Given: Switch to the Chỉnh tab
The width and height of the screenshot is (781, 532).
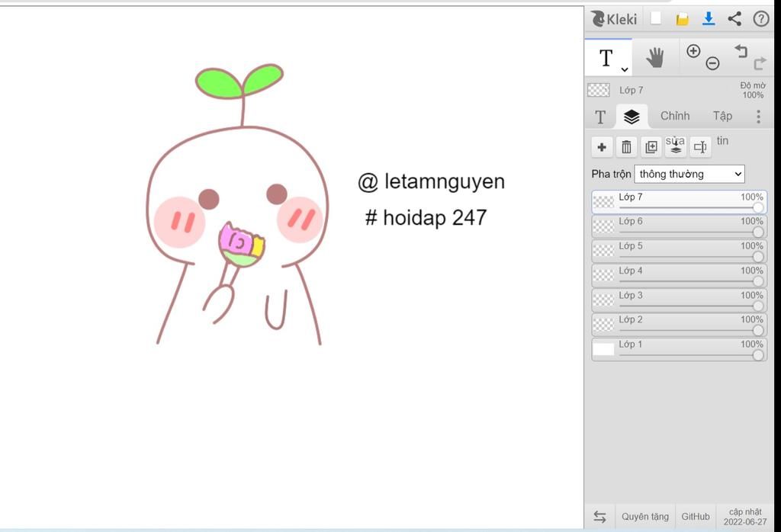Looking at the screenshot, I should click(675, 116).
